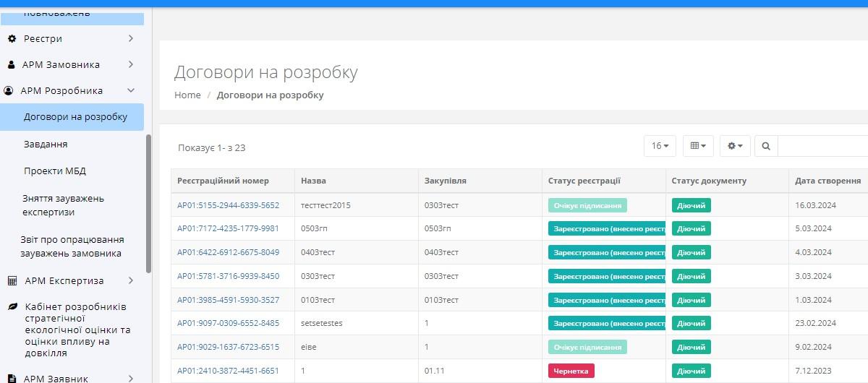
Task: Click the magnifier search icon button
Action: tap(766, 146)
